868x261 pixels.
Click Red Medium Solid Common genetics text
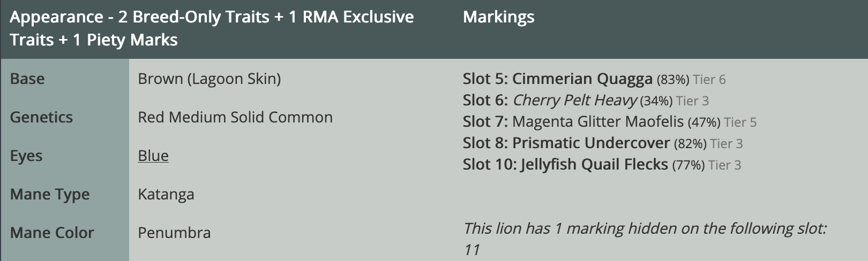coord(235,118)
